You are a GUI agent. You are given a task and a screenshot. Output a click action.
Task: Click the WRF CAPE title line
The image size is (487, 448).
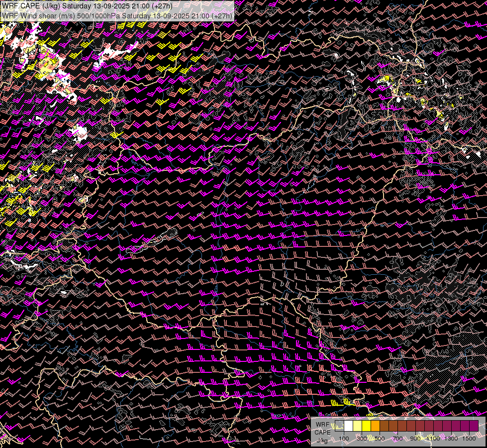coord(87,6)
